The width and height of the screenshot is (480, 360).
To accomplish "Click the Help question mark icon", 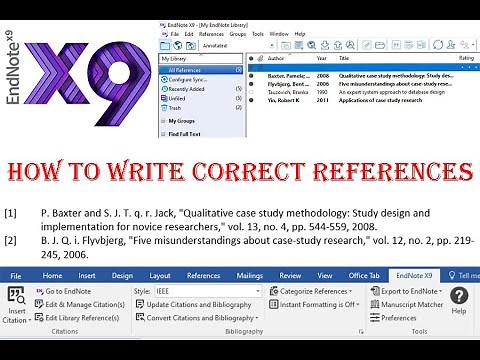I will tap(459, 296).
